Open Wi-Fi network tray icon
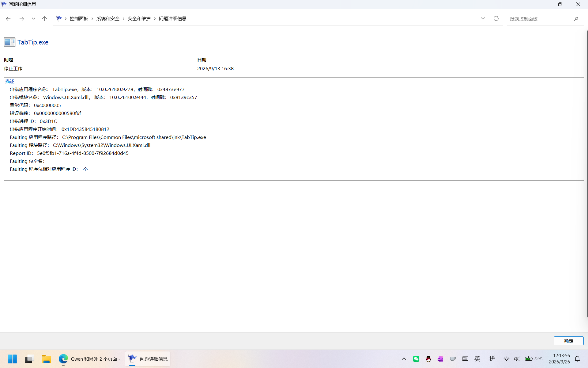This screenshot has width=588, height=368. (507, 359)
